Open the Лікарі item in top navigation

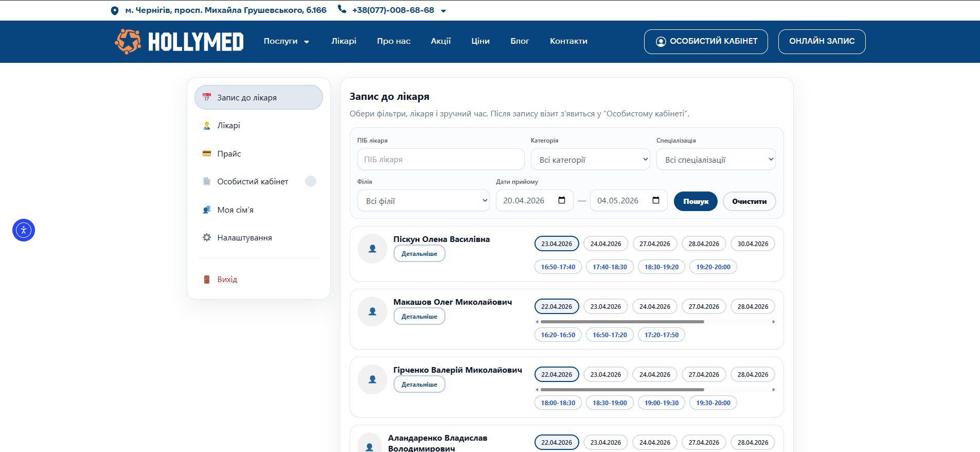pyautogui.click(x=344, y=41)
